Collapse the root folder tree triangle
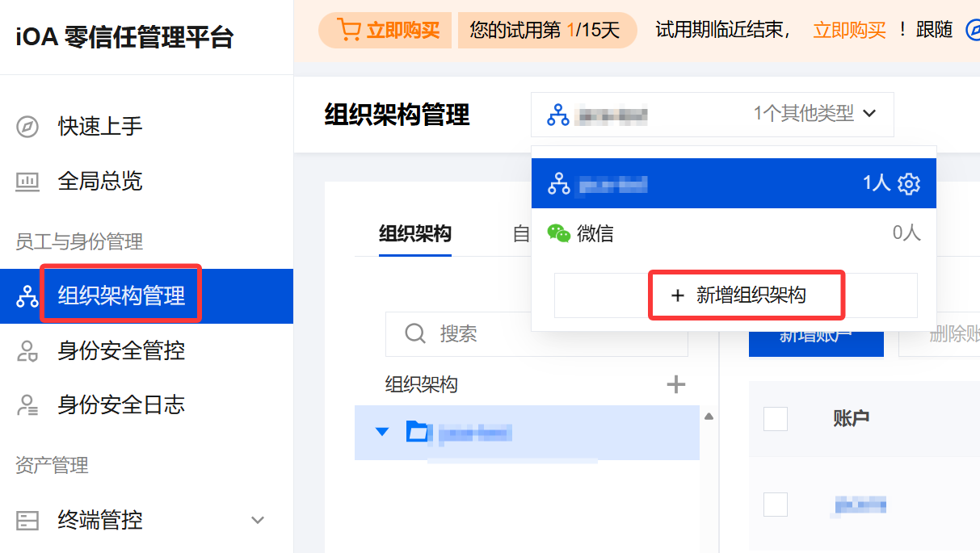980x553 pixels. [x=382, y=432]
